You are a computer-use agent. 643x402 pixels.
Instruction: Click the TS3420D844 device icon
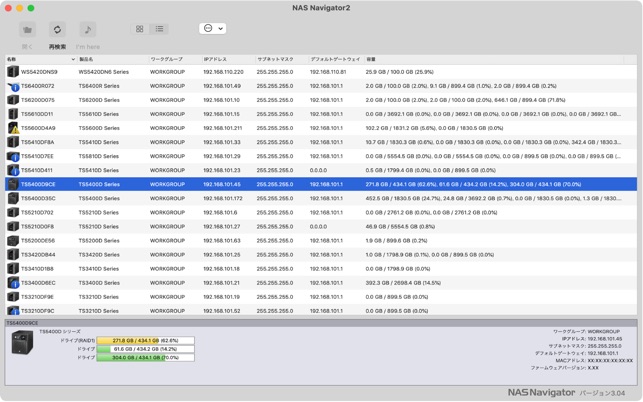[x=13, y=255]
